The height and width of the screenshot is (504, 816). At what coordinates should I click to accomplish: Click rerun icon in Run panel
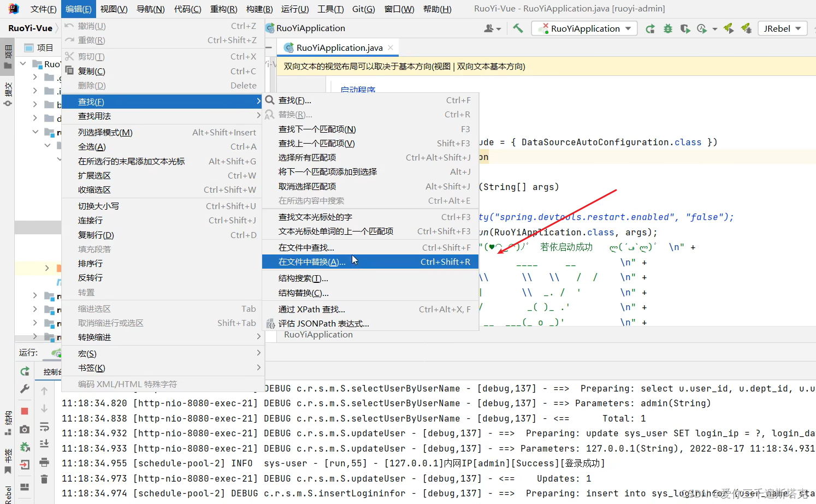pos(25,371)
